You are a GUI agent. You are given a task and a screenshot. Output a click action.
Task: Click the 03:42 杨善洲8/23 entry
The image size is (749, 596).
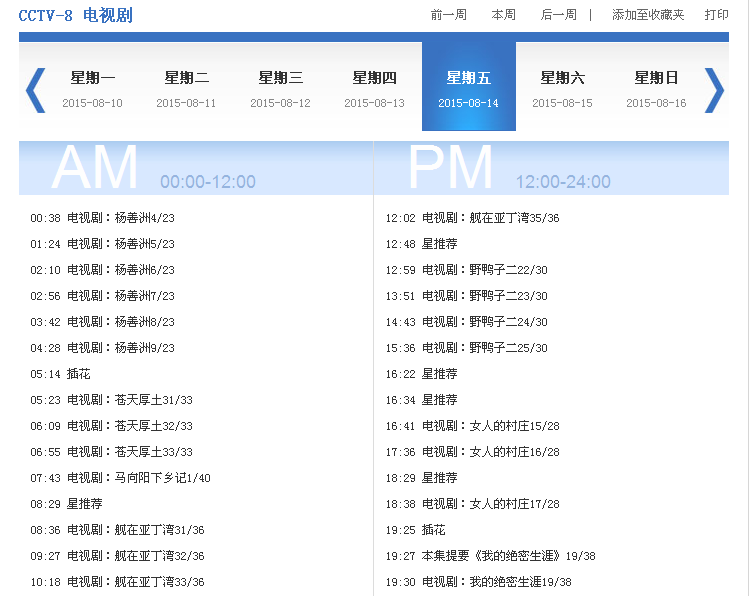coord(102,321)
